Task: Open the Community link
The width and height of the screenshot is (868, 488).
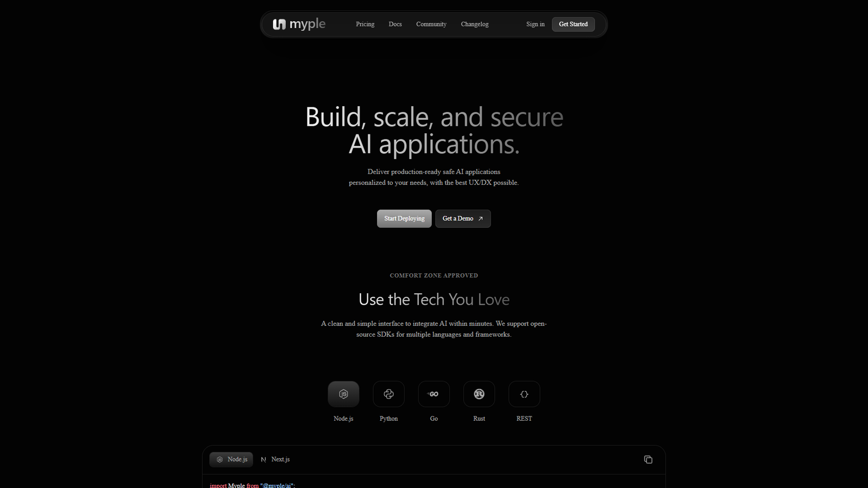Action: (431, 24)
